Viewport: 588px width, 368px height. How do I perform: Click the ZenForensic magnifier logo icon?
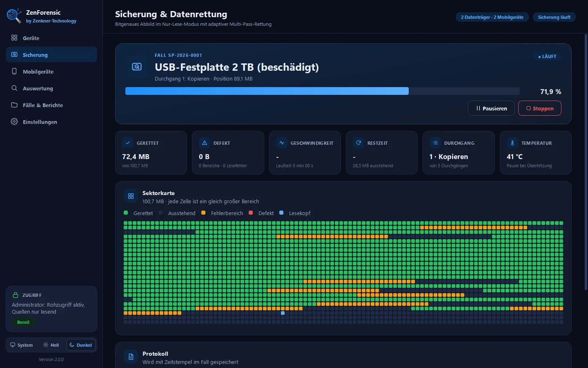point(14,16)
